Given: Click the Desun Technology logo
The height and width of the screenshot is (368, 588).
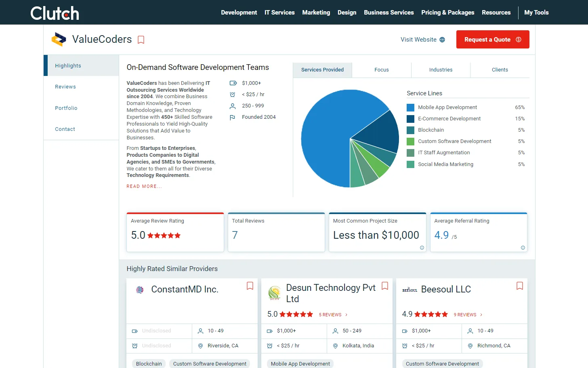Looking at the screenshot, I should coord(275,293).
